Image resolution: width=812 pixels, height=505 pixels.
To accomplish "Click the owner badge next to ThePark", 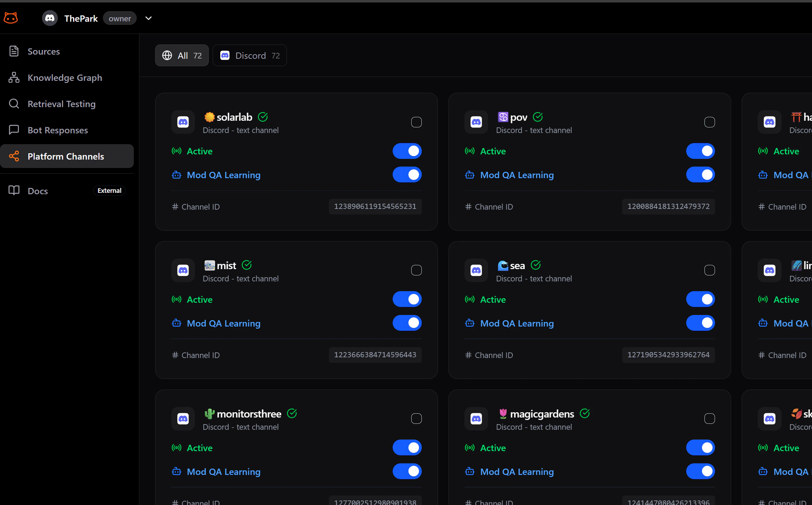I will point(119,18).
